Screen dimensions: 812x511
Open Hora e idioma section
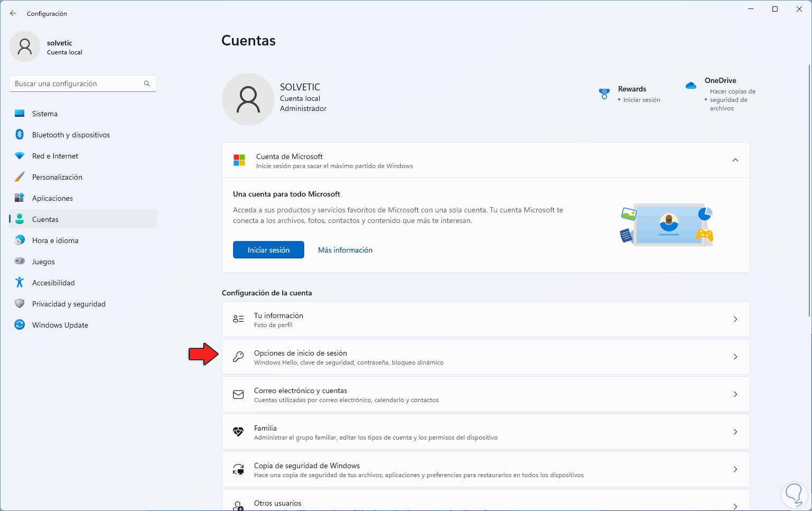[83, 240]
